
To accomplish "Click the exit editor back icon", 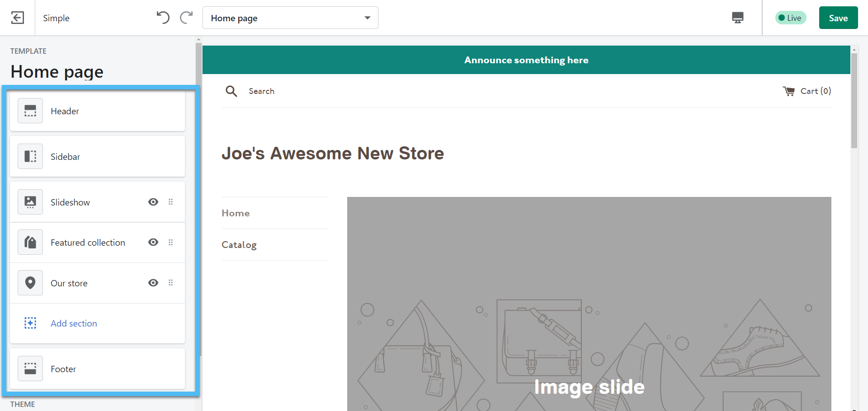I will [17, 18].
